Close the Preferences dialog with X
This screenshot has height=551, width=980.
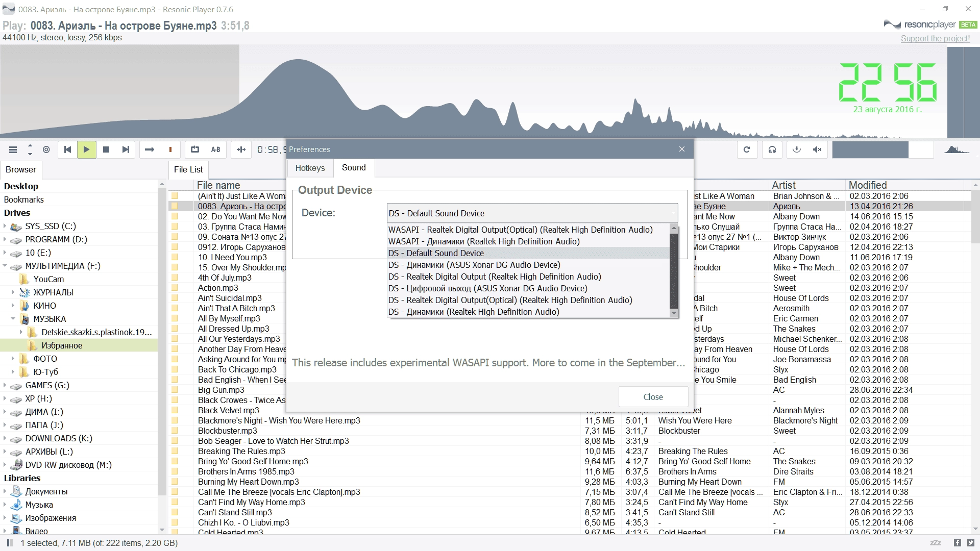(x=682, y=149)
